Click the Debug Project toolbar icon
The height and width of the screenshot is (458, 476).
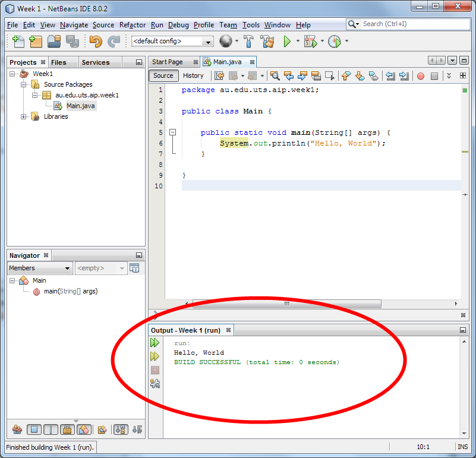click(x=310, y=42)
